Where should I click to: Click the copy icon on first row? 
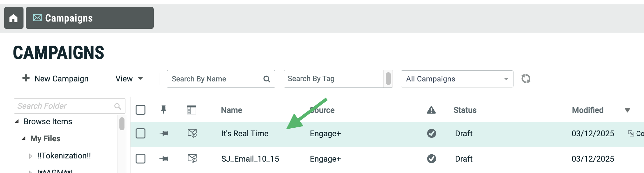tap(631, 133)
